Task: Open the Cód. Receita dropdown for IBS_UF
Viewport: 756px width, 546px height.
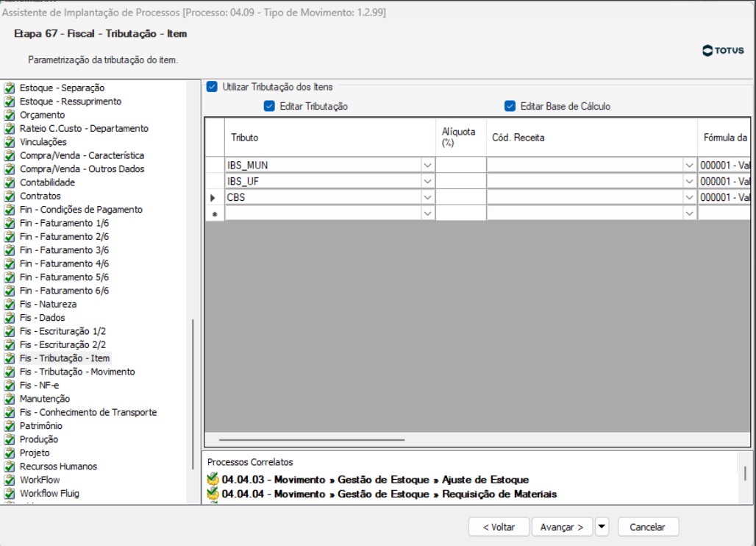Action: click(x=690, y=181)
